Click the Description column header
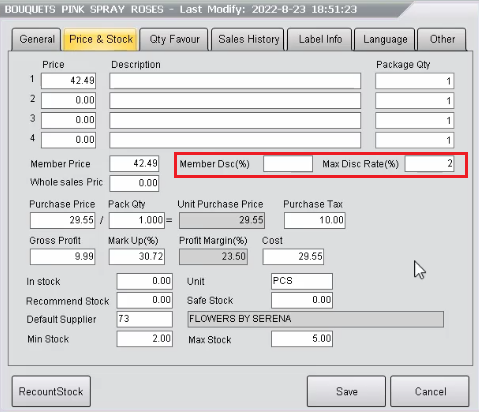The height and width of the screenshot is (412, 479). tap(136, 65)
